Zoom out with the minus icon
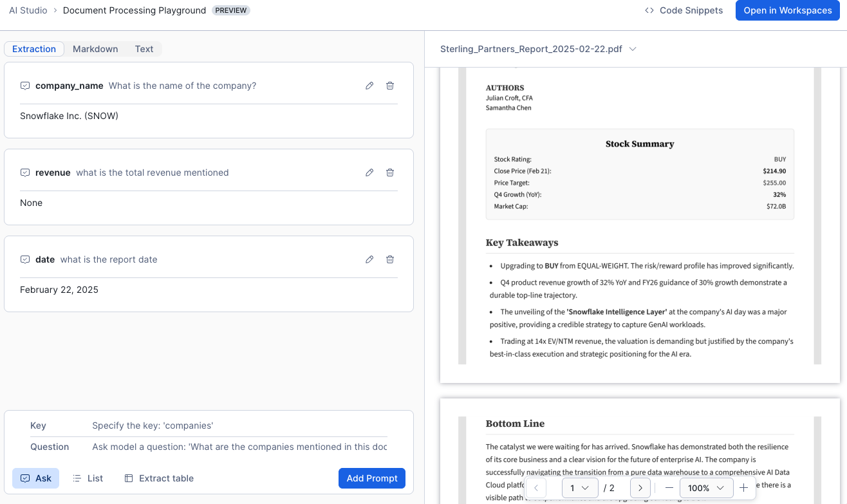 669,488
